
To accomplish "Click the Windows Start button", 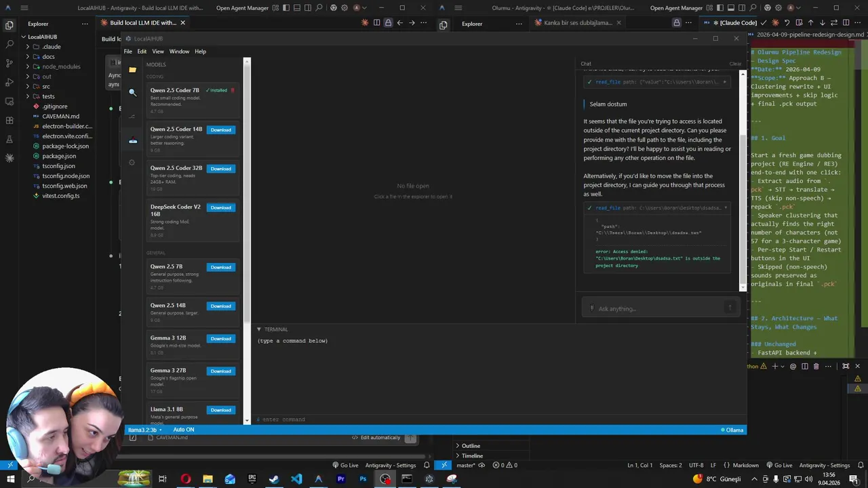I will [9, 479].
